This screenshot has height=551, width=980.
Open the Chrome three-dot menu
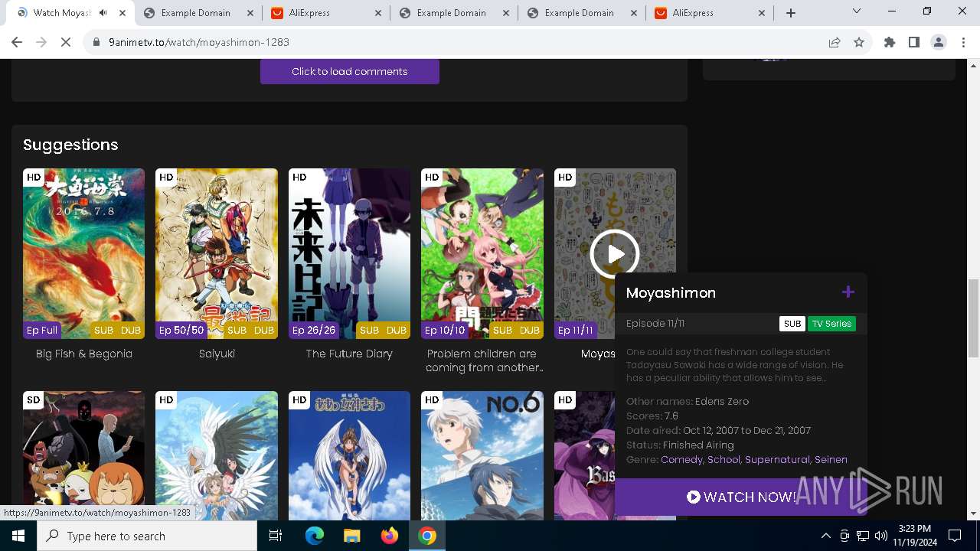click(x=962, y=42)
